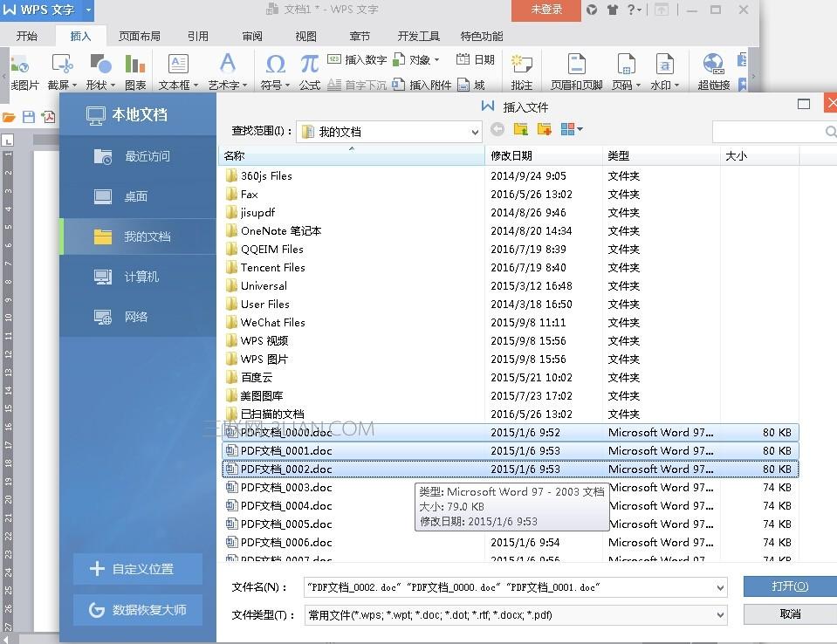Click the search magnifier in dialog
Image resolution: width=837 pixels, height=644 pixels.
tap(831, 131)
